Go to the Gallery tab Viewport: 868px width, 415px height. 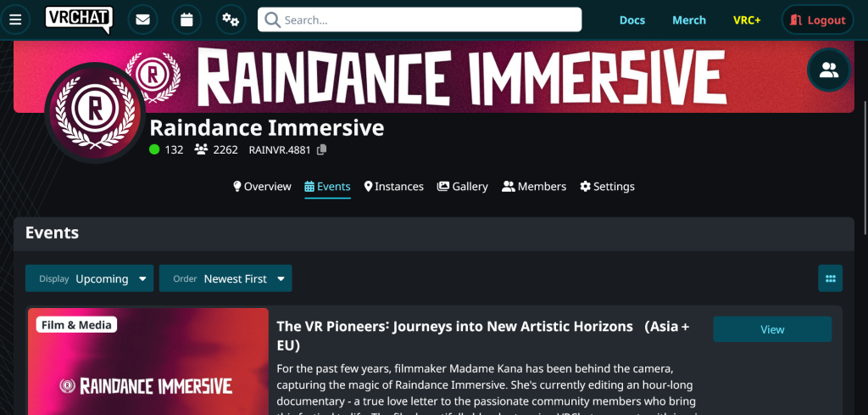click(462, 187)
